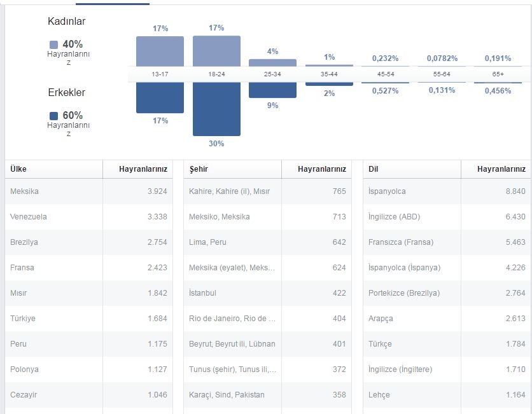
Task: Select the Venezuela country row
Action: point(88,217)
